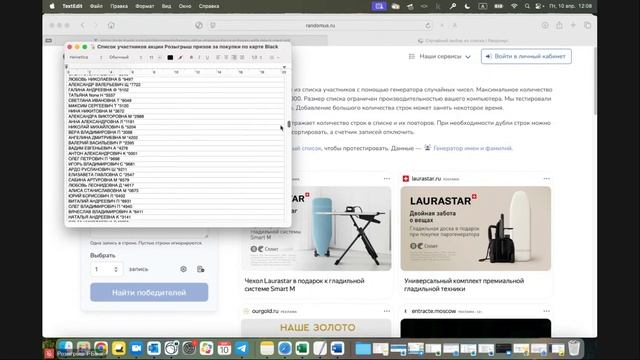
Task: Click the line ОЛЕГ ПЕТРОВИЧ П in TextEdit
Action: pyautogui.click(x=94, y=159)
